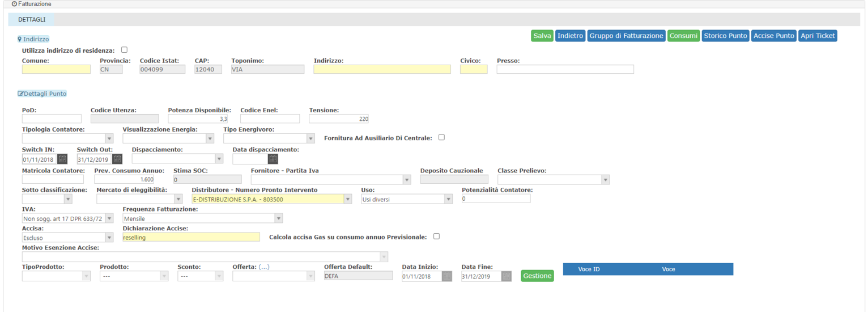The width and height of the screenshot is (868, 312).
Task: Focus the Civico input field
Action: [474, 69]
